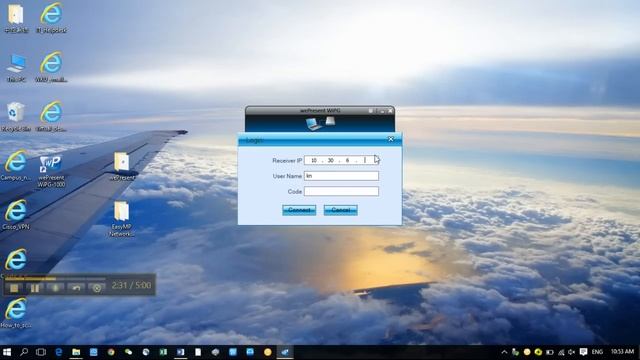
Task: Select the top-left folder on the desktop
Action: click(x=16, y=18)
